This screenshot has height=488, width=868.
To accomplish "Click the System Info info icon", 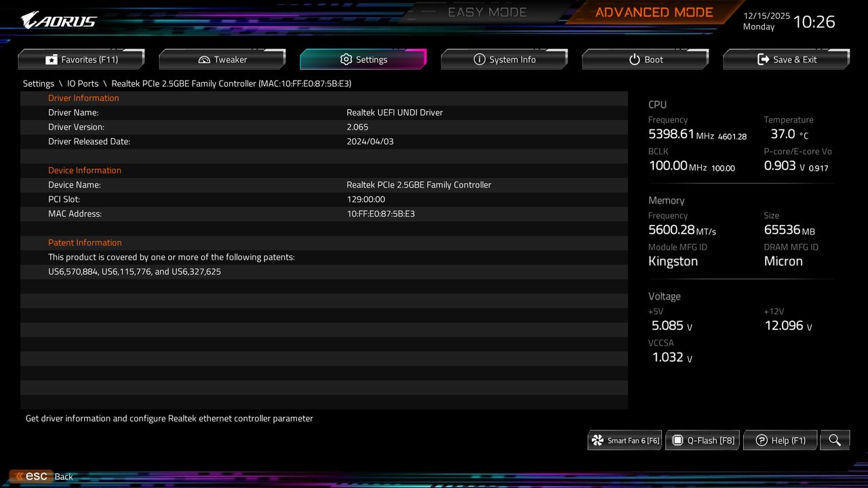I will 479,59.
